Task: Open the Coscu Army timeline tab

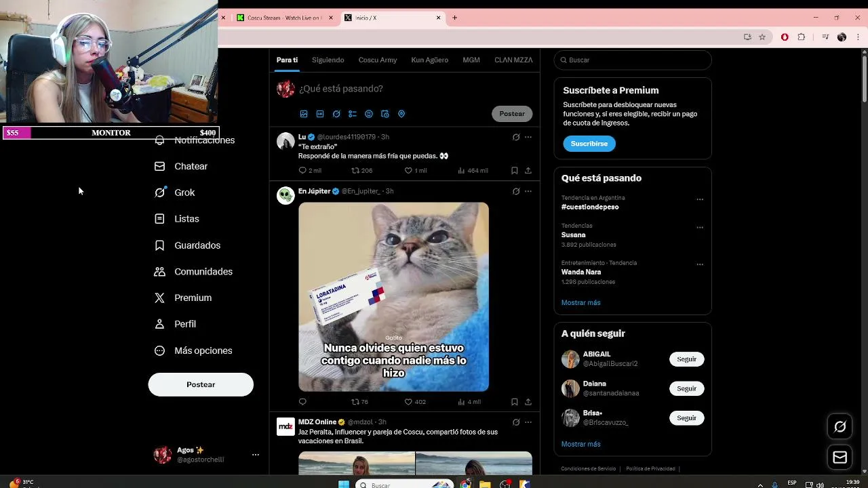Action: tap(378, 60)
